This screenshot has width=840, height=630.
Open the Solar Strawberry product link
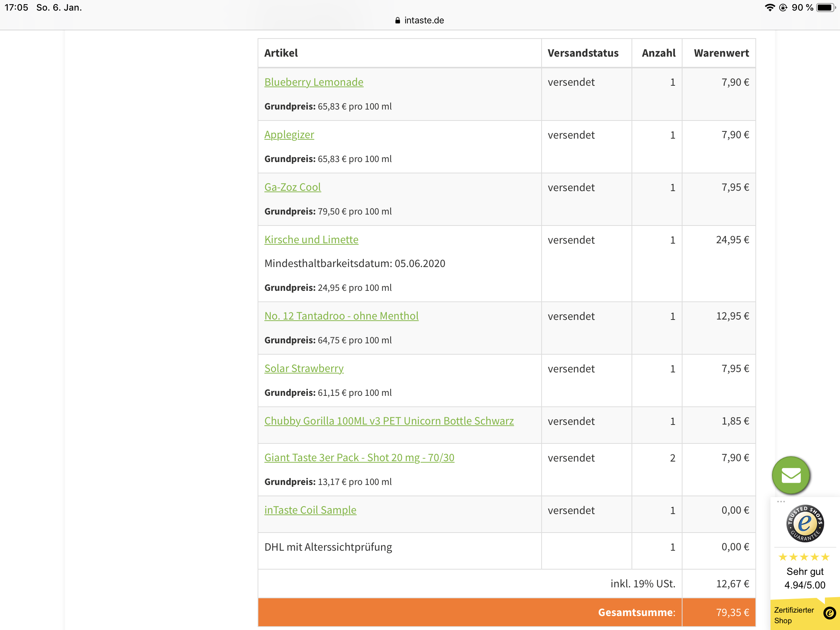tap(304, 368)
